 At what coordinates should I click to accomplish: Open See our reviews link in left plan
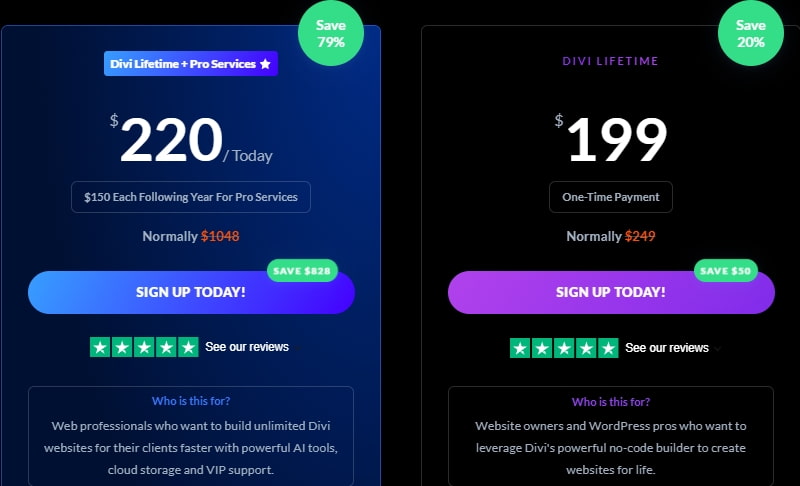click(x=247, y=347)
